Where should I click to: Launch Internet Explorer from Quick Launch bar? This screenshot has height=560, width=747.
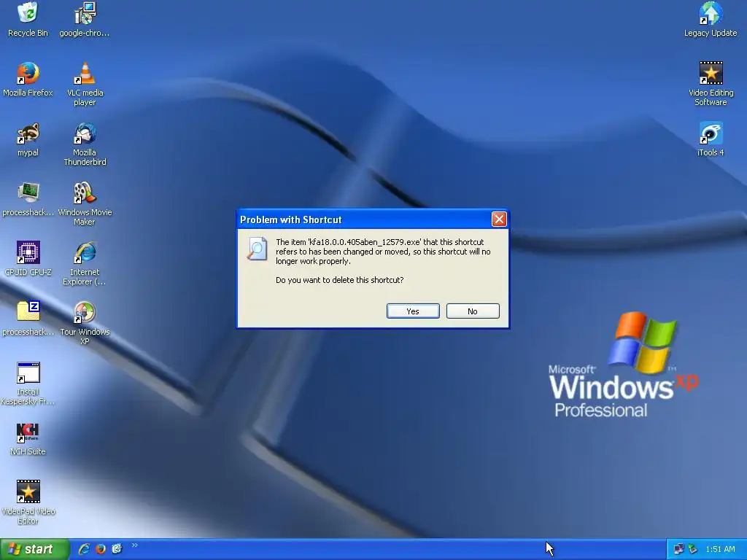[84, 549]
